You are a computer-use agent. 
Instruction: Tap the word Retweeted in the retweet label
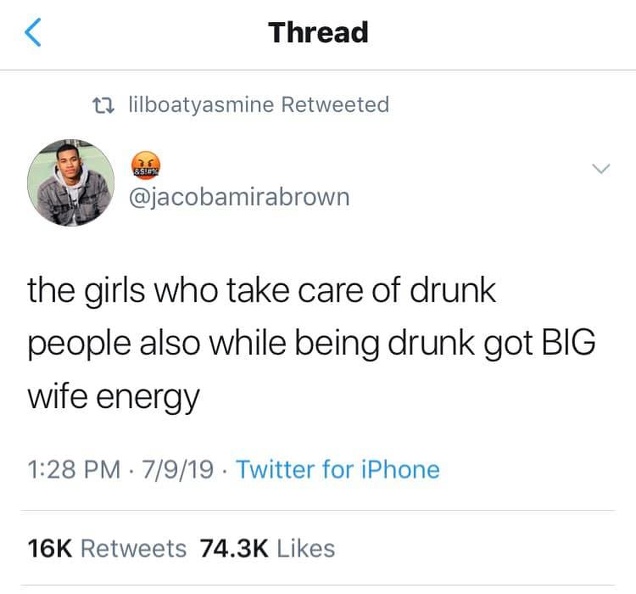[335, 105]
